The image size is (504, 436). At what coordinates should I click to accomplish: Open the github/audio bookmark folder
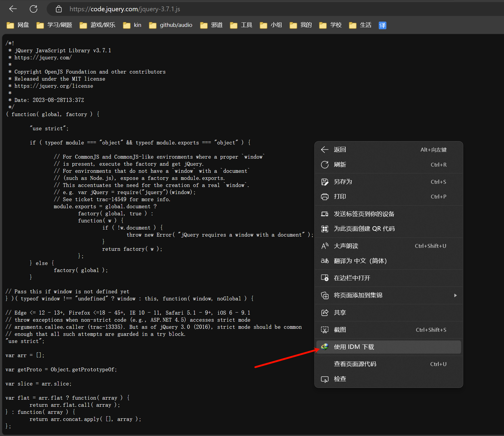coord(171,25)
